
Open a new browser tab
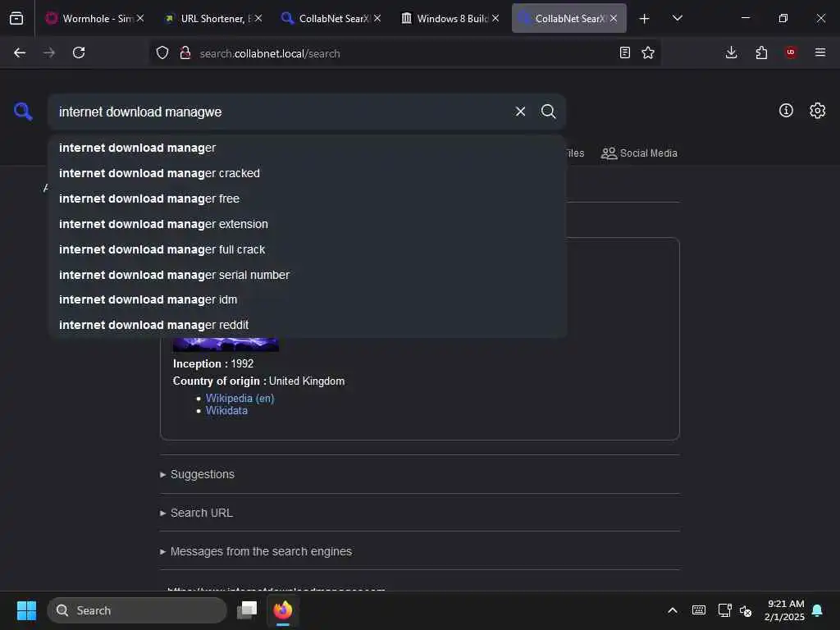[645, 19]
